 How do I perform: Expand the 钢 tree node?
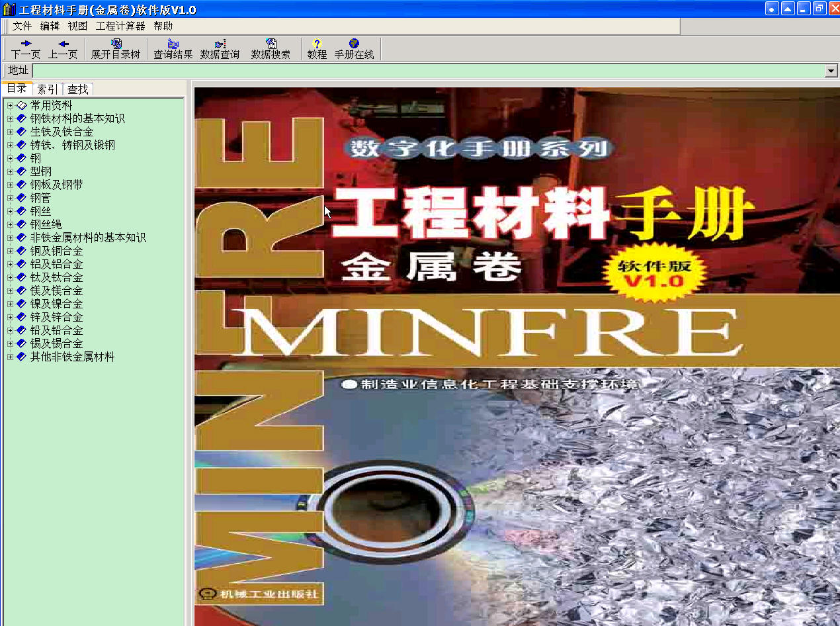coord(10,158)
